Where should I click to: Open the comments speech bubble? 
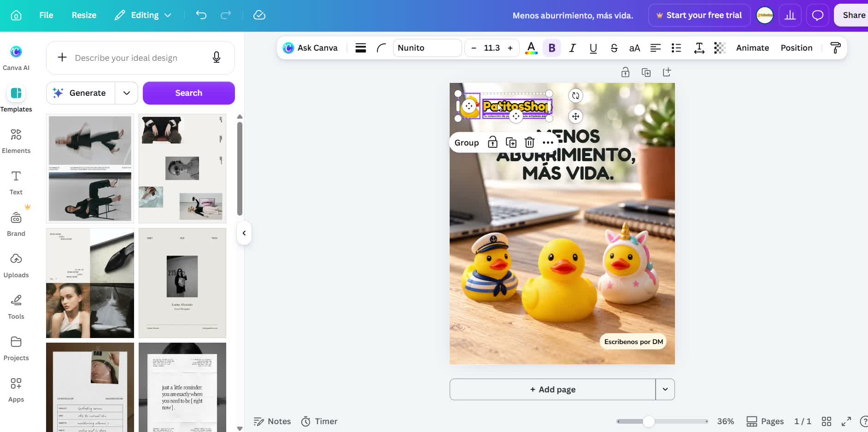coord(818,15)
